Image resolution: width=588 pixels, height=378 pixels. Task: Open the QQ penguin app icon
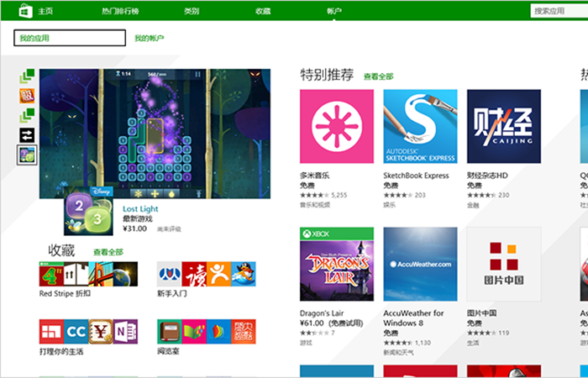pyautogui.click(x=244, y=274)
